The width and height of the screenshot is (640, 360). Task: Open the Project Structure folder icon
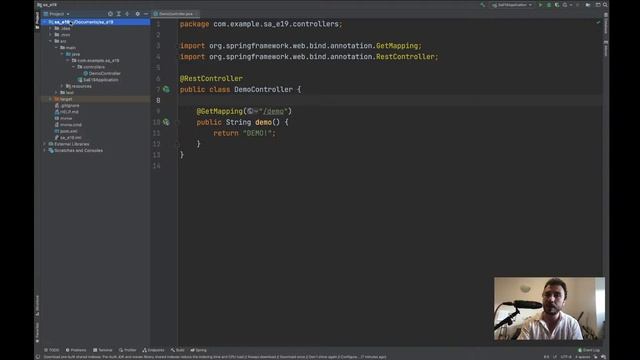click(588, 5)
